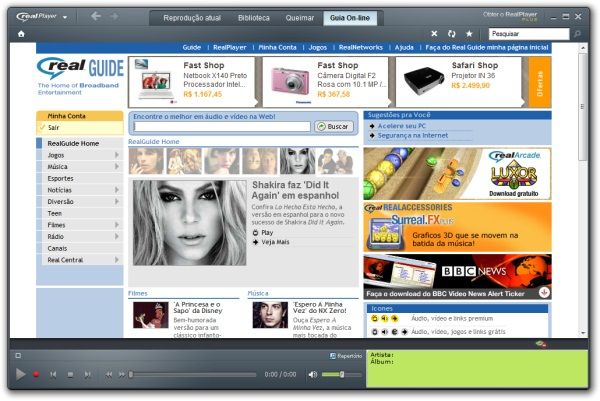Open the Fast Shop Câmera Digital ad
Image resolution: width=600 pixels, height=401 pixels.
click(x=326, y=82)
